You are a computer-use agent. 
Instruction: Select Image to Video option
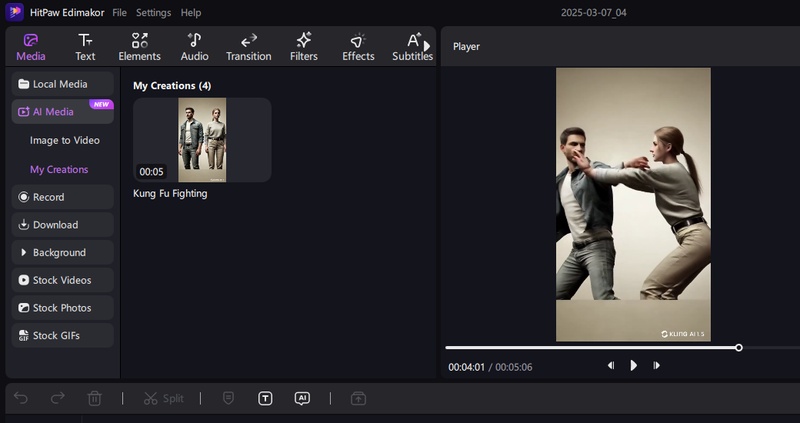65,141
